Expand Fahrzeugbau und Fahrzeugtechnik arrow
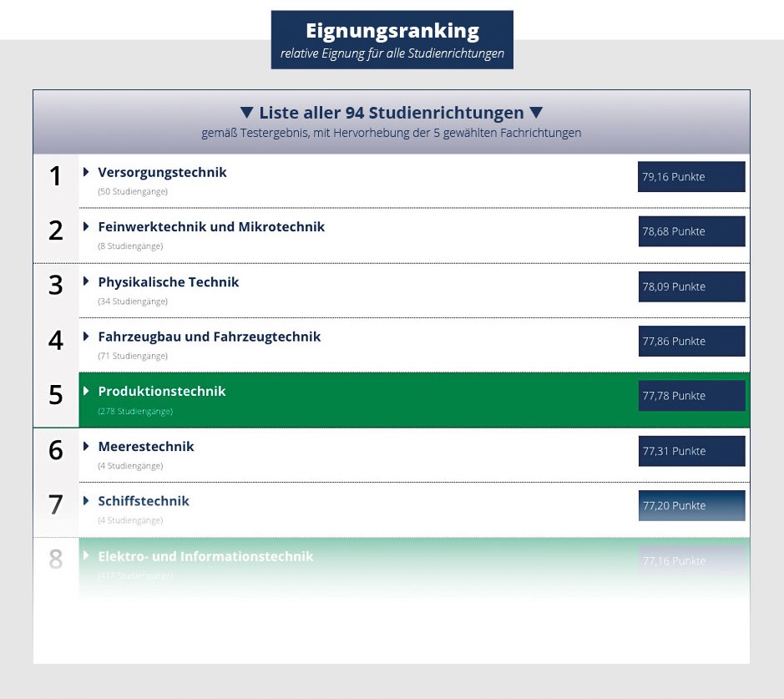Image resolution: width=784 pixels, height=699 pixels. point(86,337)
